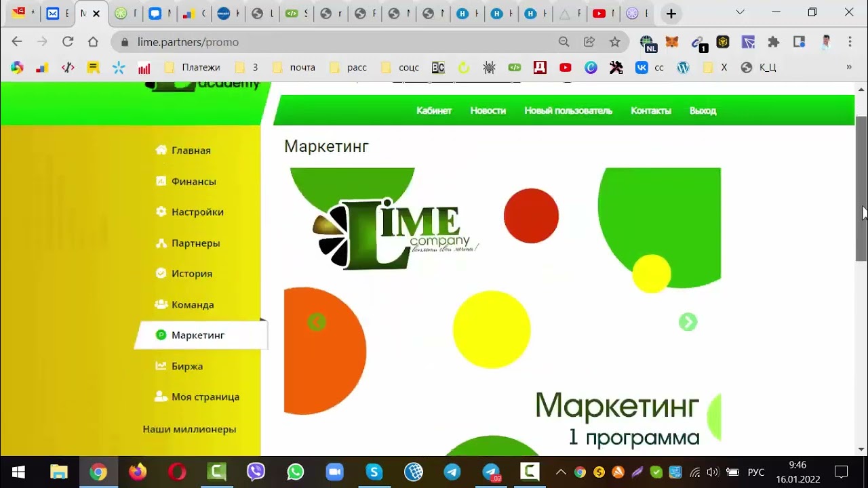The width and height of the screenshot is (868, 488).
Task: Click Новый пользователь in the top navigation
Action: [x=568, y=110]
